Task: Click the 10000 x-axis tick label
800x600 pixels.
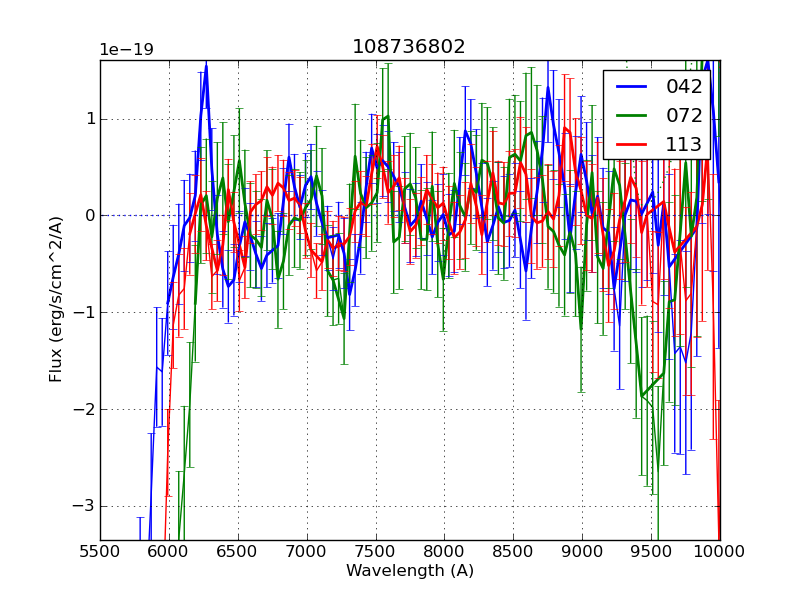Action: click(x=720, y=551)
